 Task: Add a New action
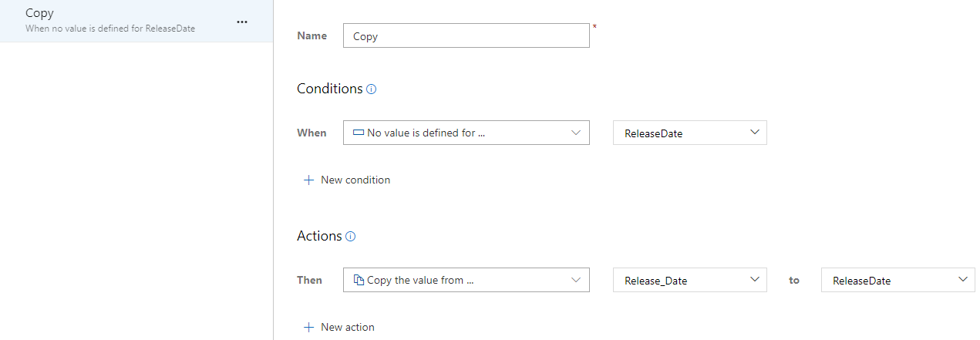tap(347, 327)
